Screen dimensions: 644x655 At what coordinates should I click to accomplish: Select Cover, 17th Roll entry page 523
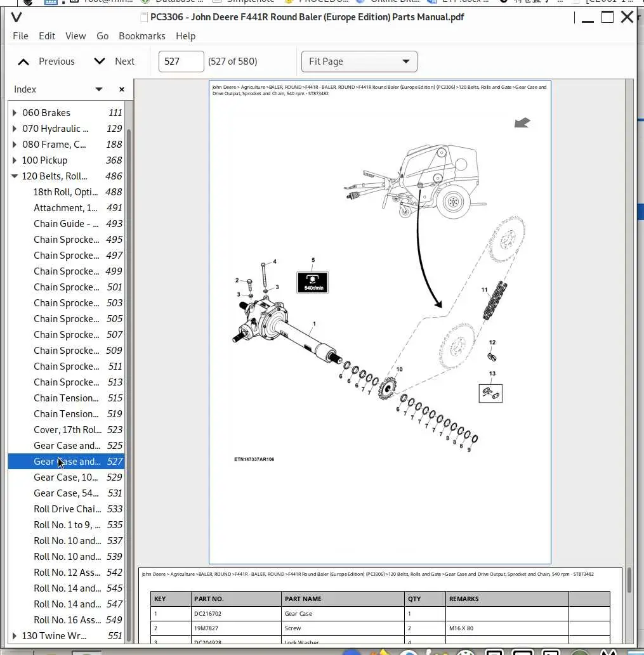pyautogui.click(x=66, y=431)
